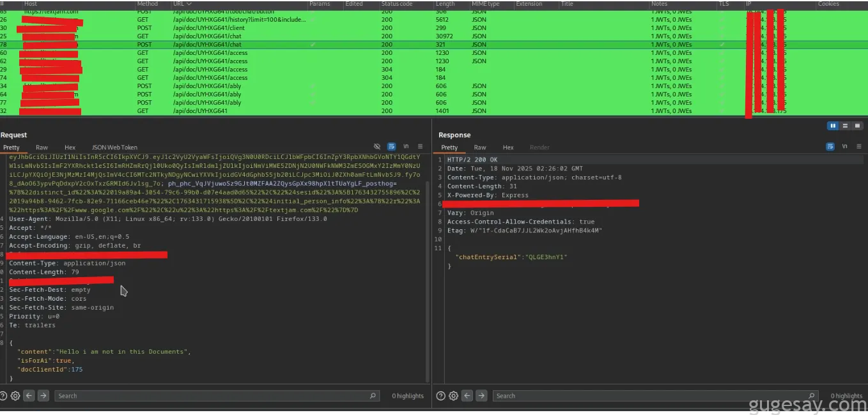Open Response panel hamburger options menu
This screenshot has height=415, width=868.
pos(858,147)
